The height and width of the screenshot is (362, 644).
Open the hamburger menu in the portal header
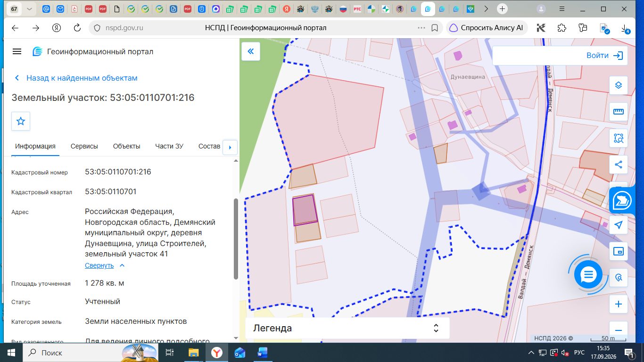17,51
